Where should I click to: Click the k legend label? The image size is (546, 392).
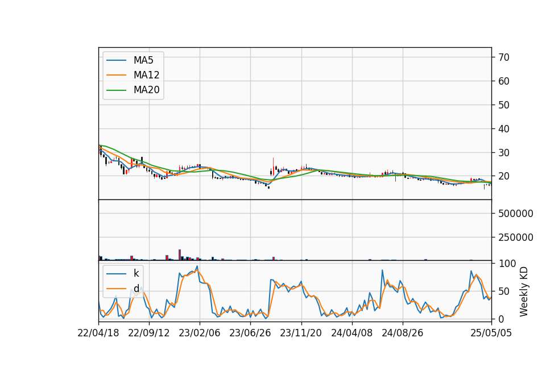136,273
